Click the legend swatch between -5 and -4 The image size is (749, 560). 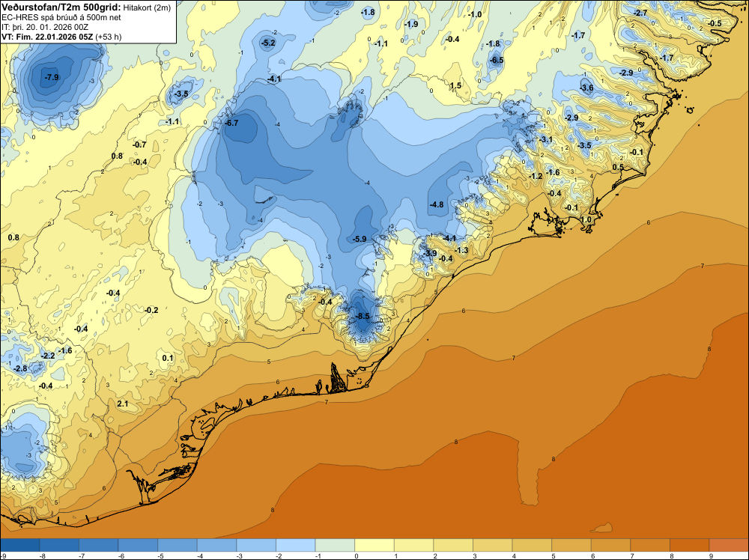(178, 545)
